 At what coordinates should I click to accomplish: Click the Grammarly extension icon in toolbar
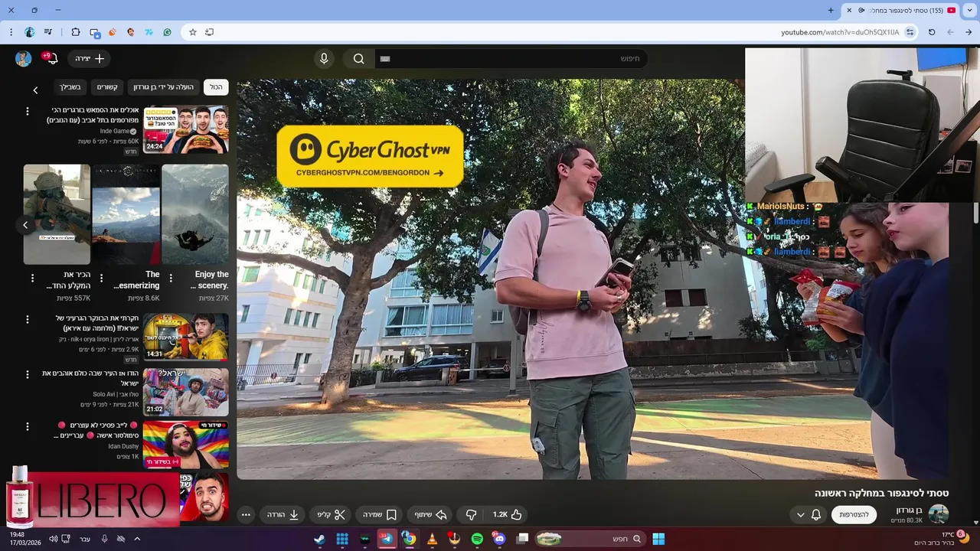point(168,32)
